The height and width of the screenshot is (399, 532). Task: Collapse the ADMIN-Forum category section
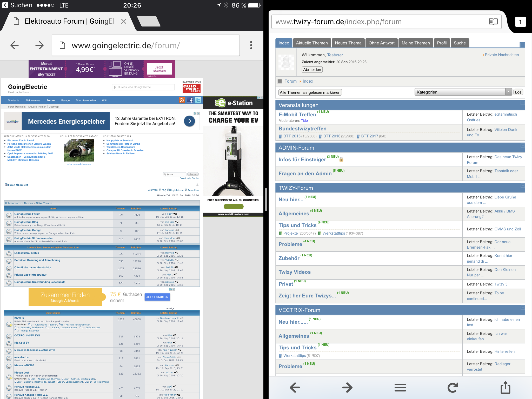(522, 145)
